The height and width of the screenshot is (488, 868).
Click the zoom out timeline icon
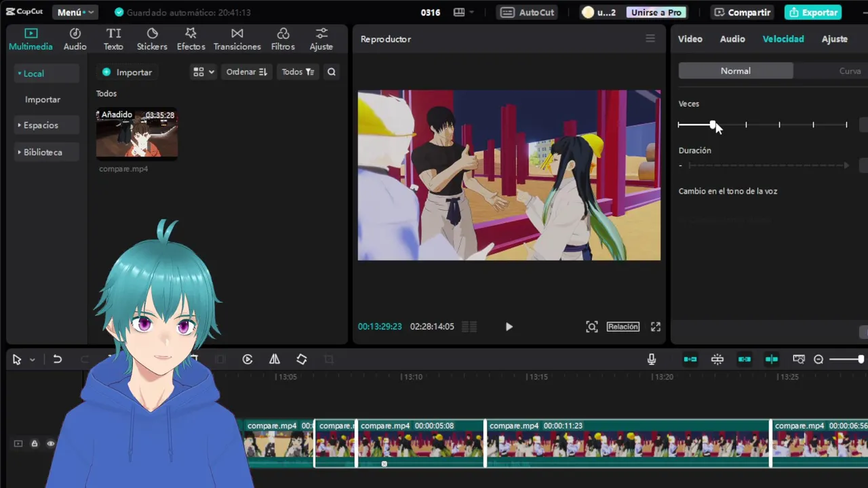point(818,359)
